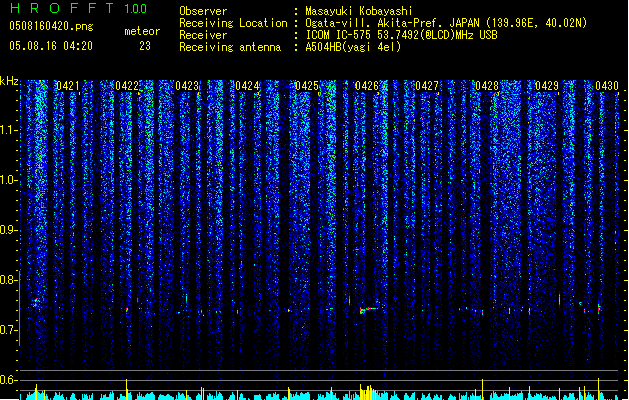The width and height of the screenshot is (629, 400).
Task: Click the kHz axis unit label
Action: tap(9, 81)
